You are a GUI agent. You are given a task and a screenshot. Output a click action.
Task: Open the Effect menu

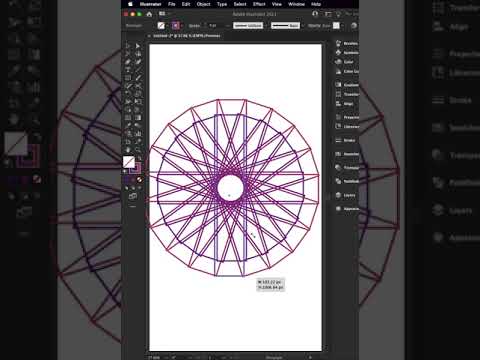[259, 4]
